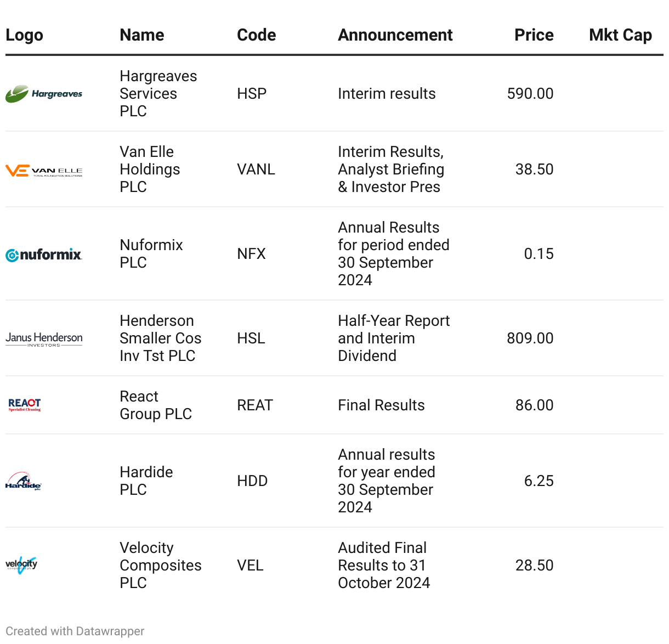
Task: Click the VEL ticker code
Action: tap(250, 566)
